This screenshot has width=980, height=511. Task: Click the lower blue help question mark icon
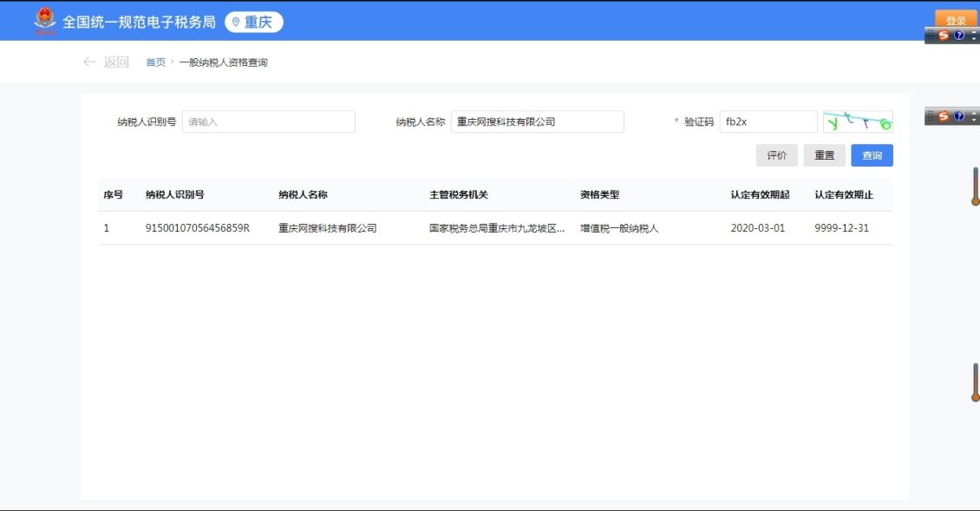click(x=958, y=116)
